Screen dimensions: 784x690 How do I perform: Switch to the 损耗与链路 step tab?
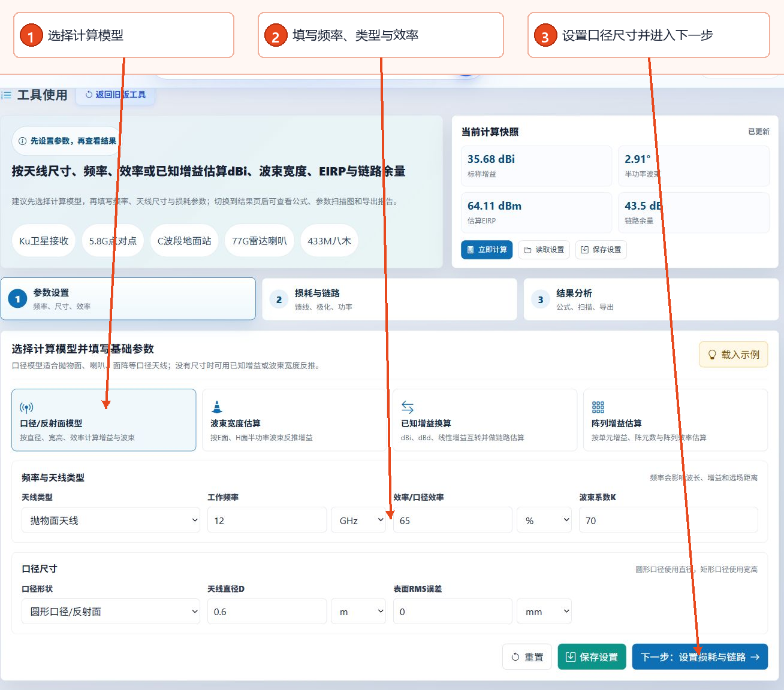(x=390, y=299)
